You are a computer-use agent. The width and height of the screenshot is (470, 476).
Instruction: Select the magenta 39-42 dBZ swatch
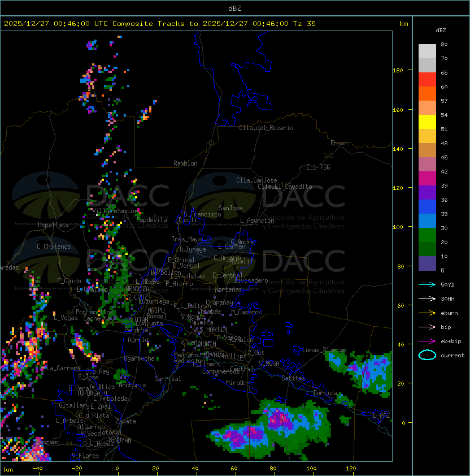pyautogui.click(x=427, y=178)
